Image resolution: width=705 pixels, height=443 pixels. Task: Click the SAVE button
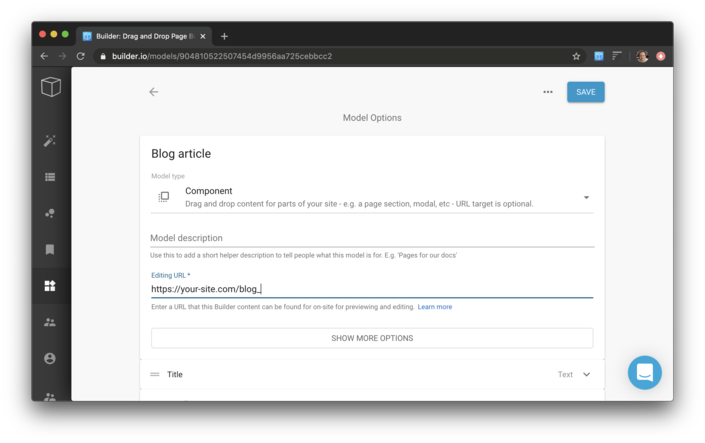tap(585, 92)
